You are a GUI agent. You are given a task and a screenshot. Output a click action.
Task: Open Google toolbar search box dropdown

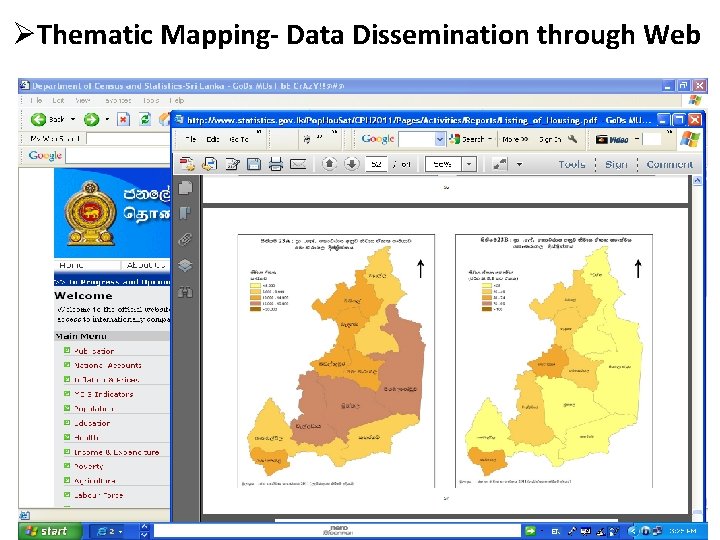pyautogui.click(x=440, y=139)
